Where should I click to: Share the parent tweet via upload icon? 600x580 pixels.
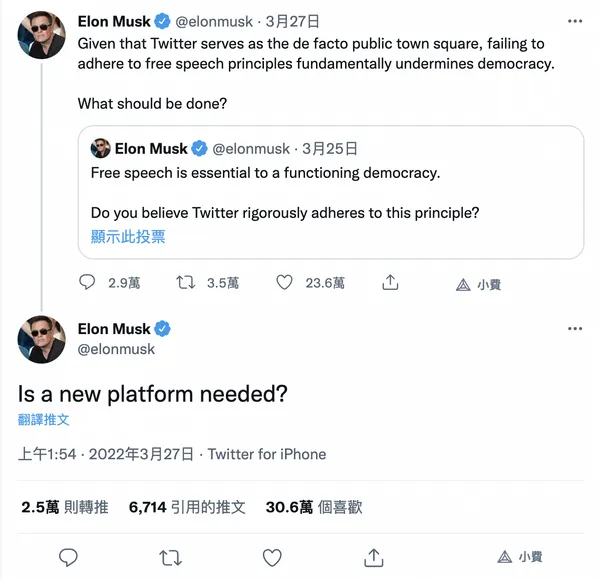(390, 282)
